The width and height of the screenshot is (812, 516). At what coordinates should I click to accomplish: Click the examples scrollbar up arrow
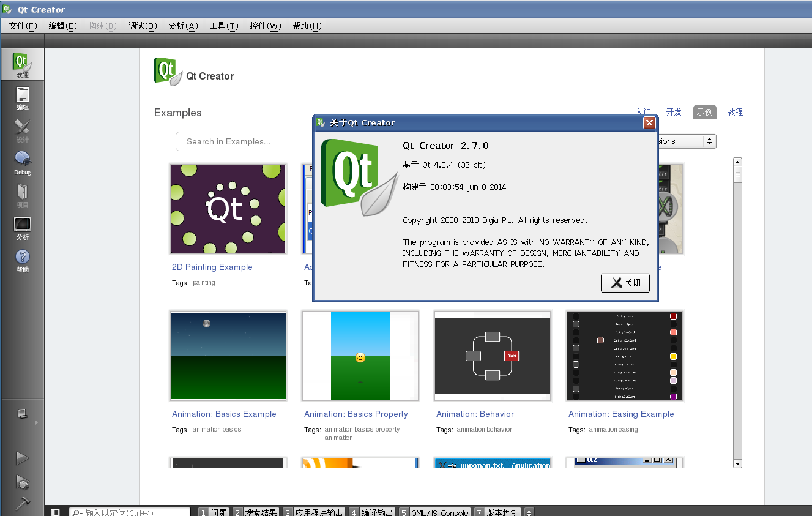[x=737, y=162]
